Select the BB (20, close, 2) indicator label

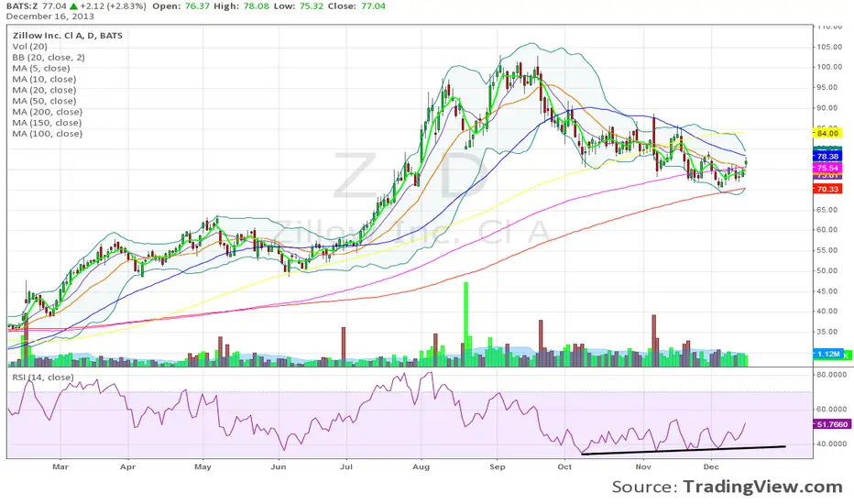(49, 57)
